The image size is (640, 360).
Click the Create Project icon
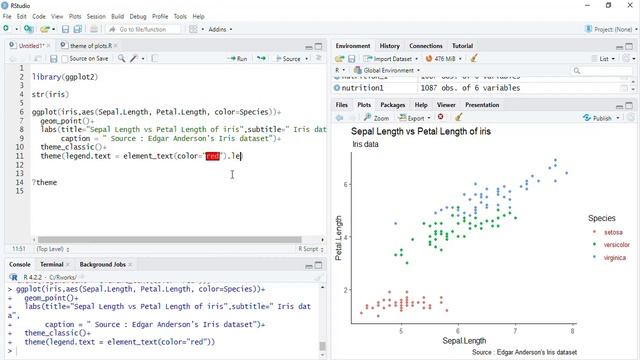[28, 29]
